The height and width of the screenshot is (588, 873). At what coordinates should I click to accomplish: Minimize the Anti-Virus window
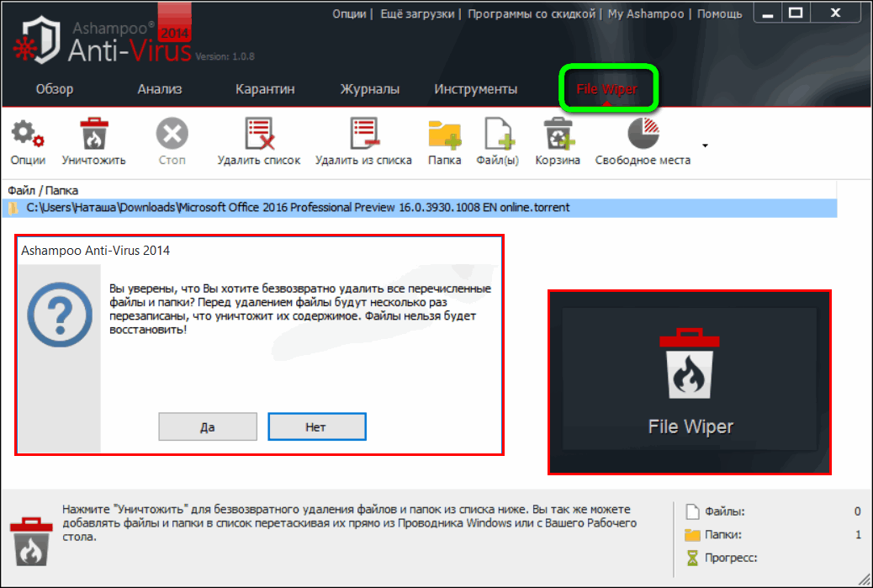pos(768,13)
